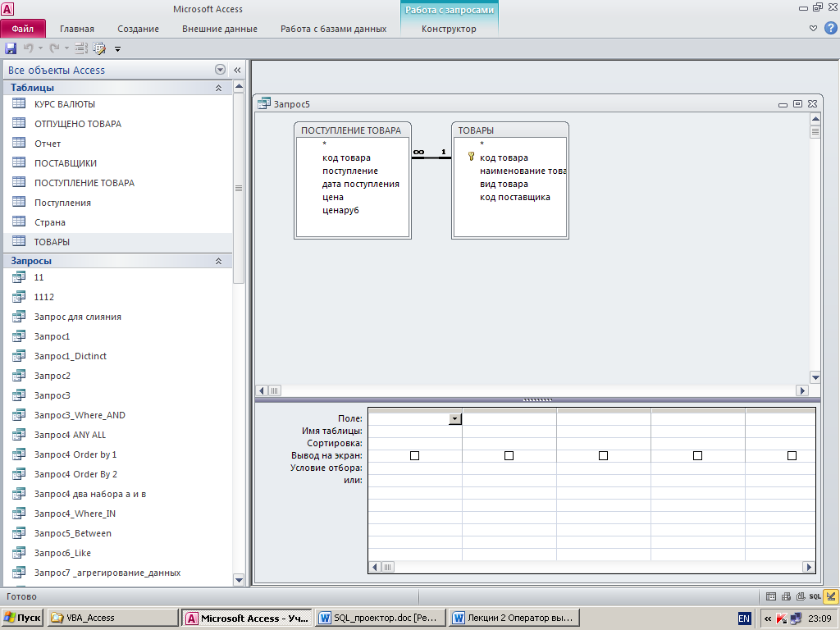Toggle Вывод на экран checkbox in fifth column
The image size is (840, 630).
792,455
